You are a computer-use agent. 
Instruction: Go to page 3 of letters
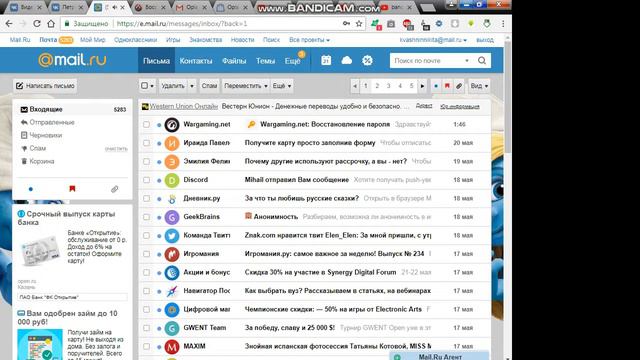(x=389, y=86)
